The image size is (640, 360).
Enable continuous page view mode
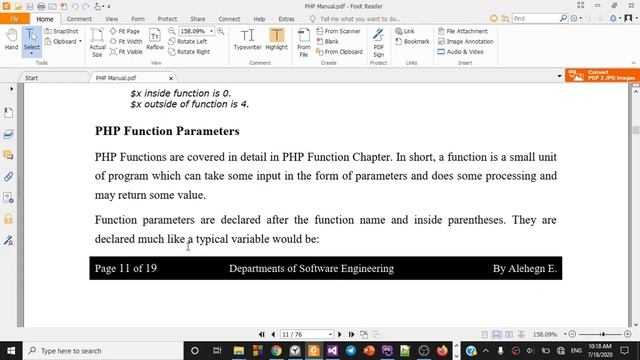497,334
